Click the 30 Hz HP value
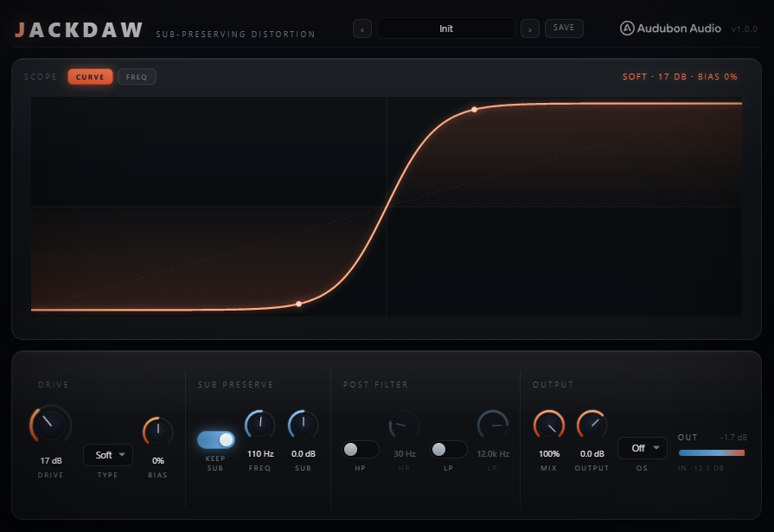 [x=404, y=453]
